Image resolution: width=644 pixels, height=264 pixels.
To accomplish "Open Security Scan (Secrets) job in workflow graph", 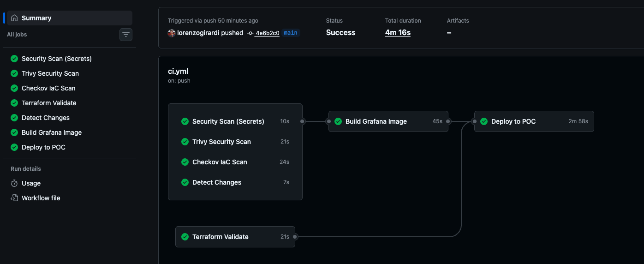I will [235, 121].
